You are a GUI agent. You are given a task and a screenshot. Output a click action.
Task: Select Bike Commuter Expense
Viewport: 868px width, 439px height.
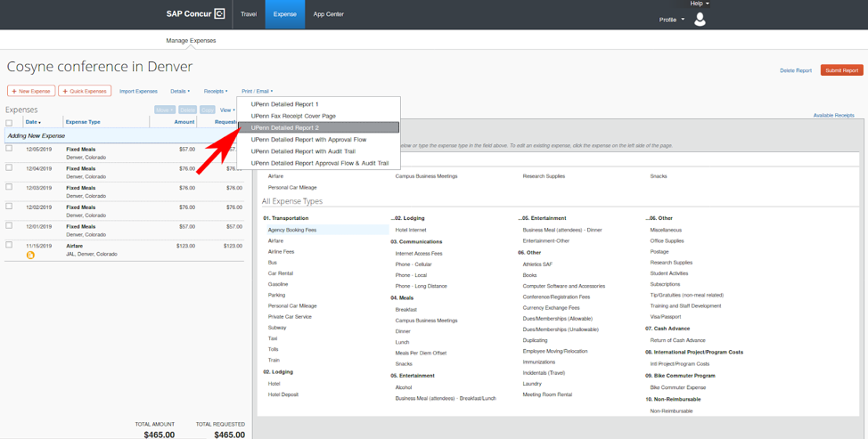point(678,387)
